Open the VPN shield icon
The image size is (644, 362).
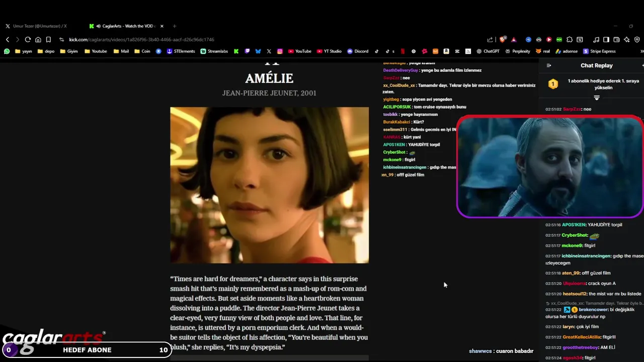pos(637,40)
